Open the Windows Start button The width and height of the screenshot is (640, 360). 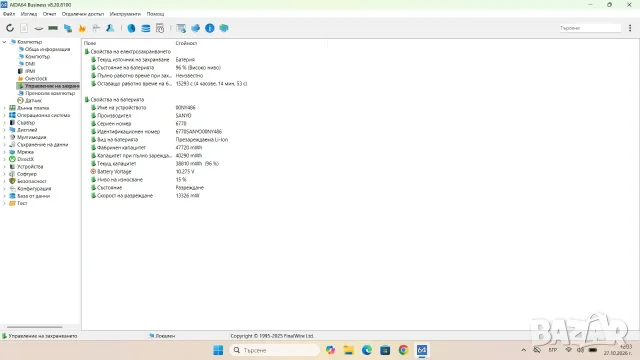pyautogui.click(x=218, y=350)
